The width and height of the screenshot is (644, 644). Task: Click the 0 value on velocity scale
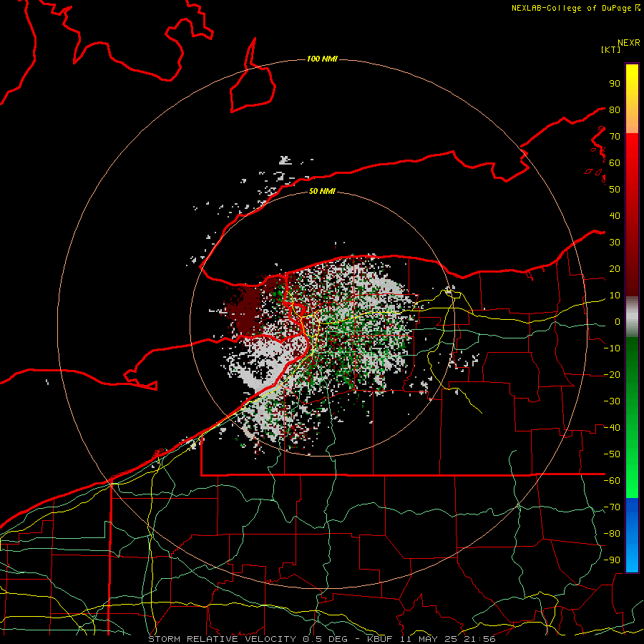[x=618, y=322]
